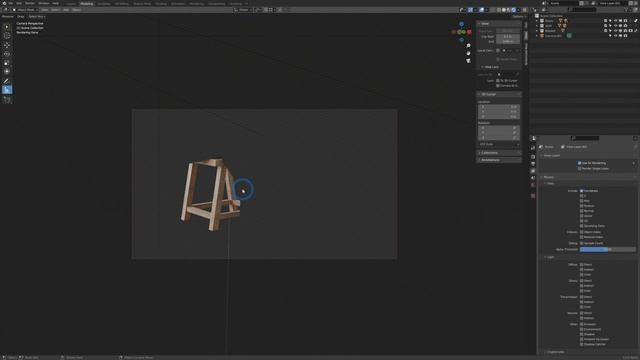Open the Texture properties tab
This screenshot has width=640, height=360.
(x=533, y=196)
